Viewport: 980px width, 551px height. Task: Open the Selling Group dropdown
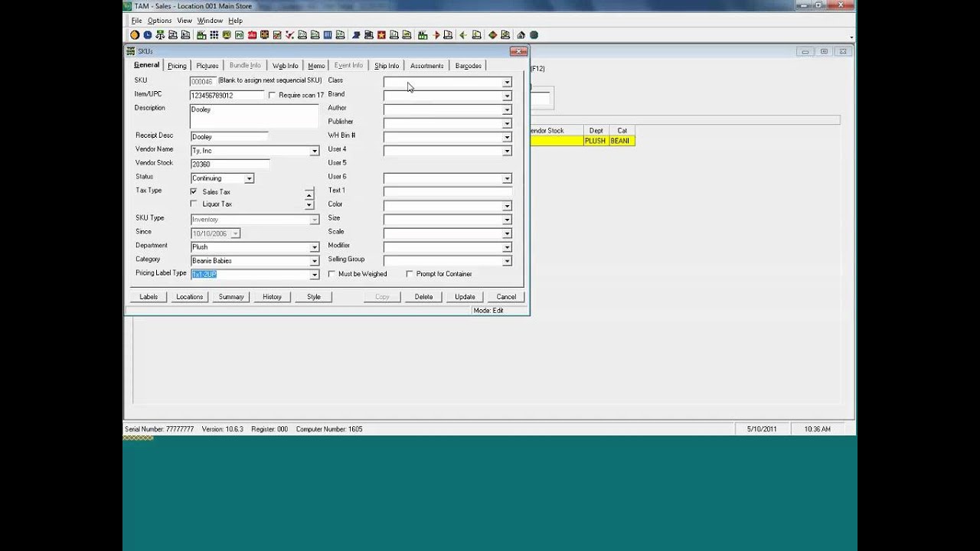tap(507, 261)
